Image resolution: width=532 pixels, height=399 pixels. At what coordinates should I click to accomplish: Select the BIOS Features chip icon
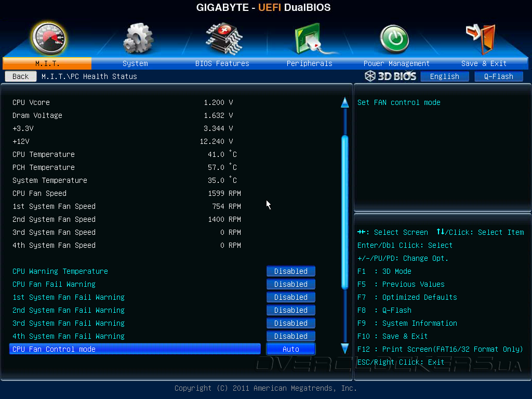tap(223, 38)
